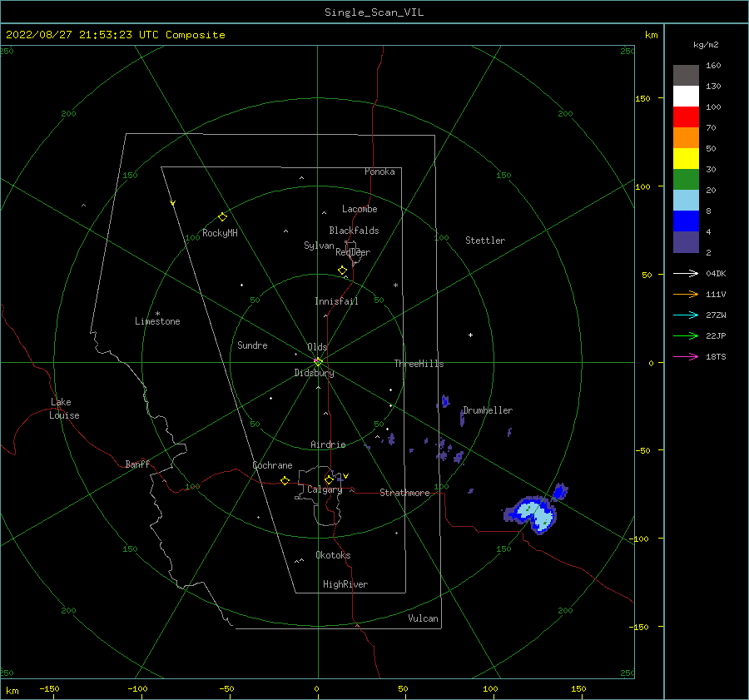Click the 22JP legend label
Image resolution: width=749 pixels, height=700 pixels.
tap(716, 336)
